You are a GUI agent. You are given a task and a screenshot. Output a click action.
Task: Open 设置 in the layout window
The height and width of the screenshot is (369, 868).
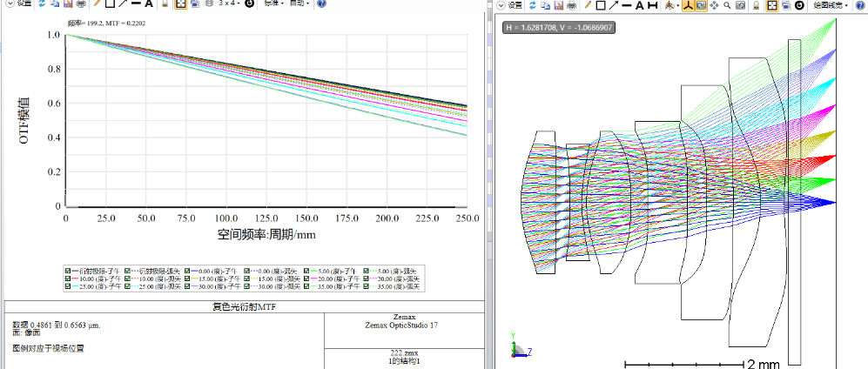(x=514, y=5)
